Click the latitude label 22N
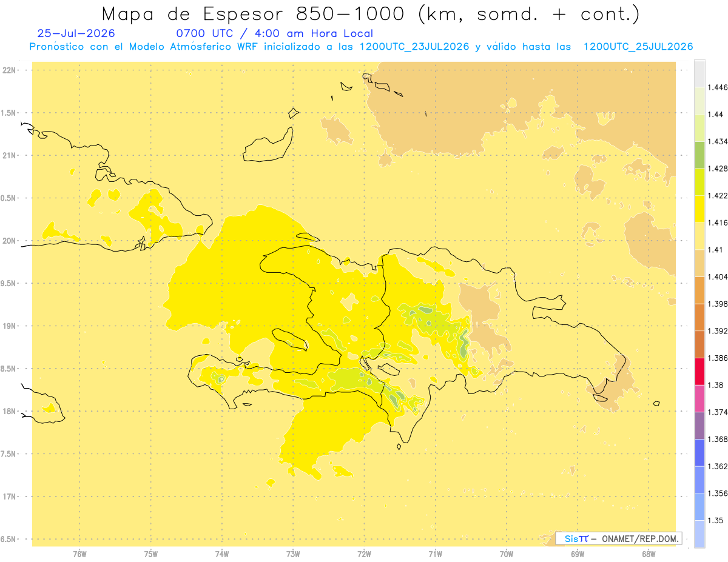The image size is (728, 562). 10,70
